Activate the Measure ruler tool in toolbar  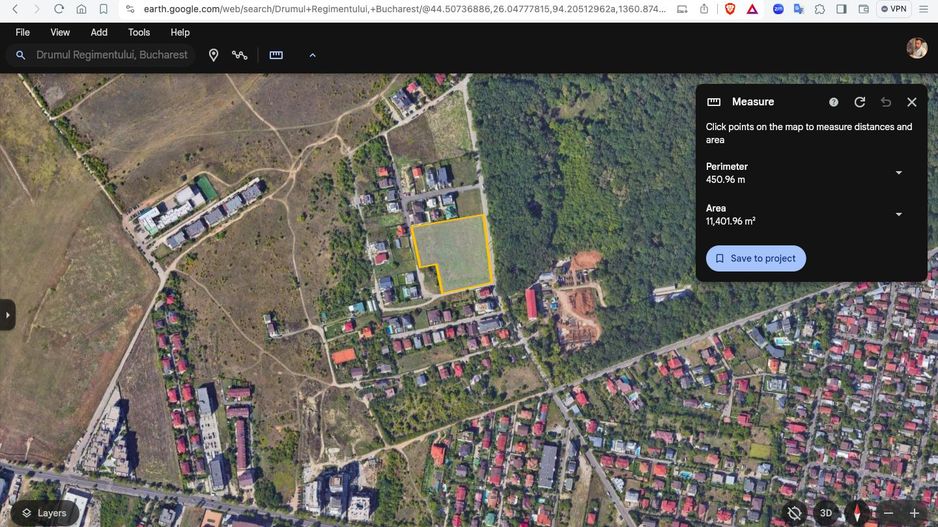[x=276, y=55]
